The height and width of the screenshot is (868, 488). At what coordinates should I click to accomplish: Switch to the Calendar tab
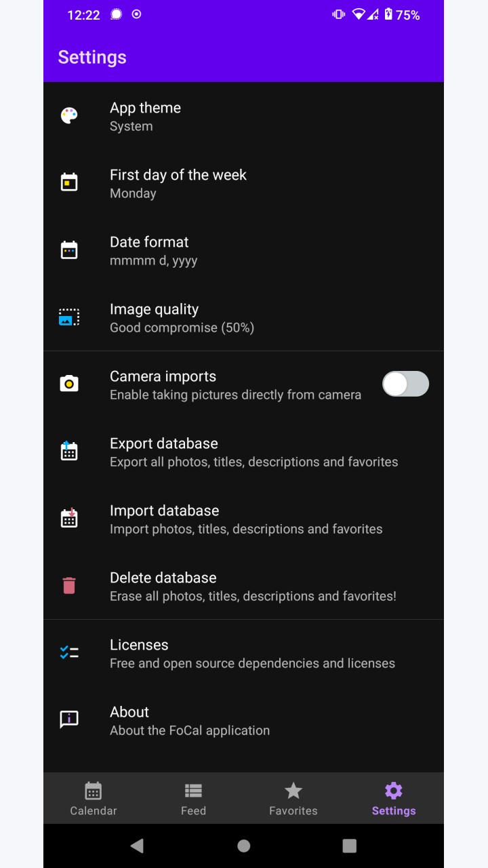[94, 798]
